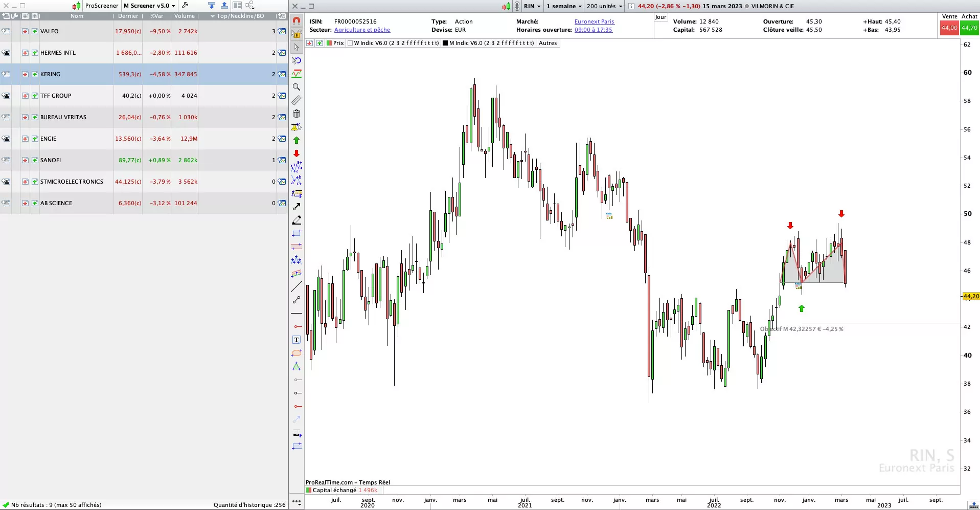
Task: Open the share menu icon
Action: (x=249, y=6)
